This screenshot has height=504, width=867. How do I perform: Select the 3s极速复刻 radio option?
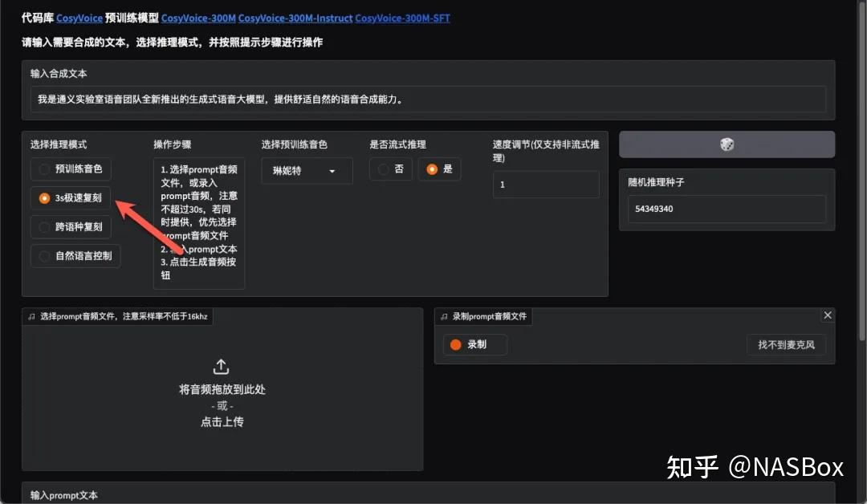click(x=45, y=198)
